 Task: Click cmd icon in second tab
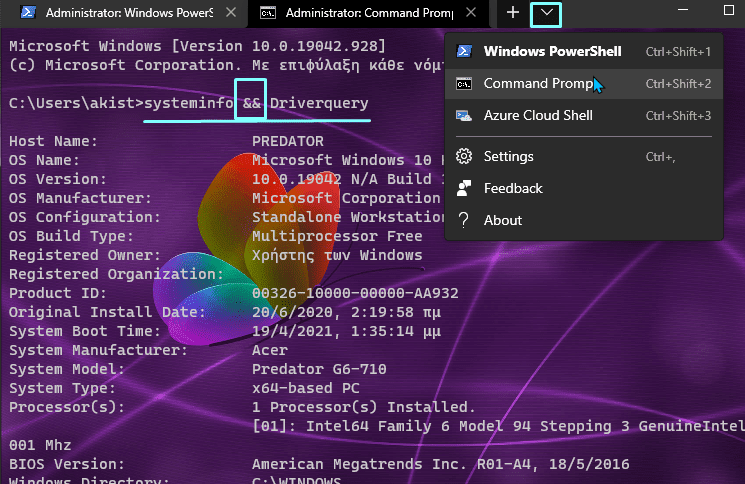(268, 13)
